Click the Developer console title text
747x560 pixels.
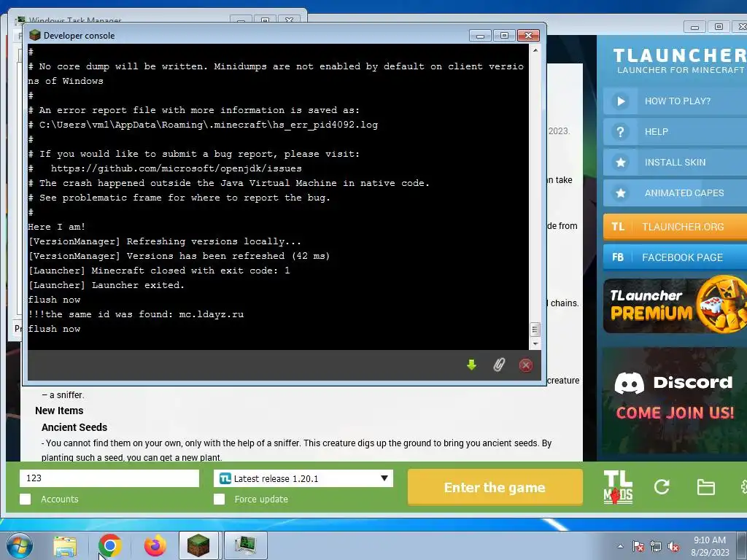[79, 36]
